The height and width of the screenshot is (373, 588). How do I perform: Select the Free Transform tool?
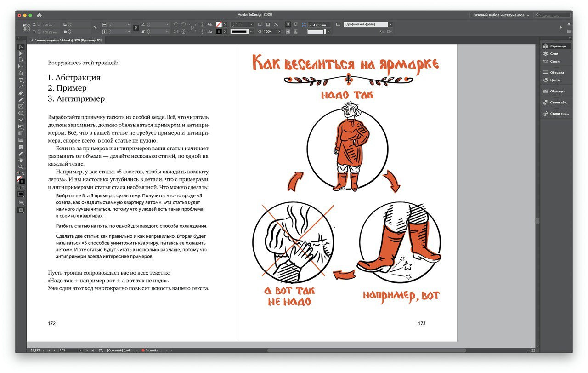(x=21, y=126)
